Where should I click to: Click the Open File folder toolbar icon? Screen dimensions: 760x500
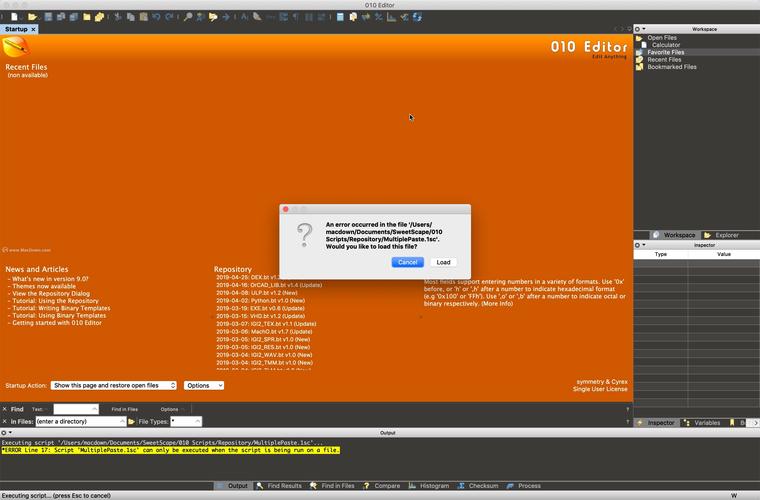(32, 17)
